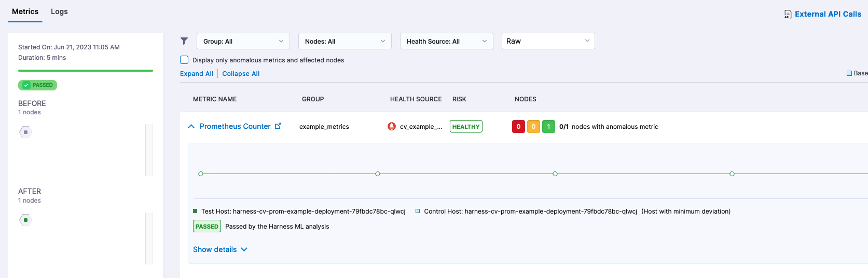Collapse the Prometheus Counter row chevron

tap(191, 126)
